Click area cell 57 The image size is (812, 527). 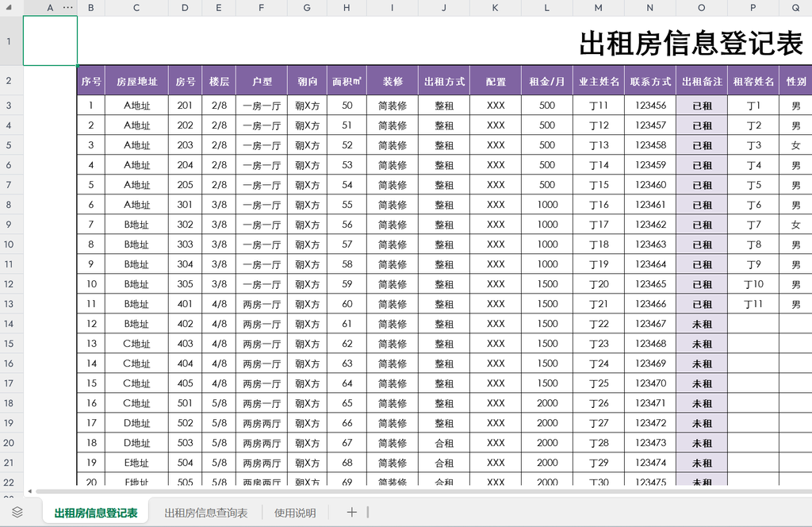coord(347,244)
